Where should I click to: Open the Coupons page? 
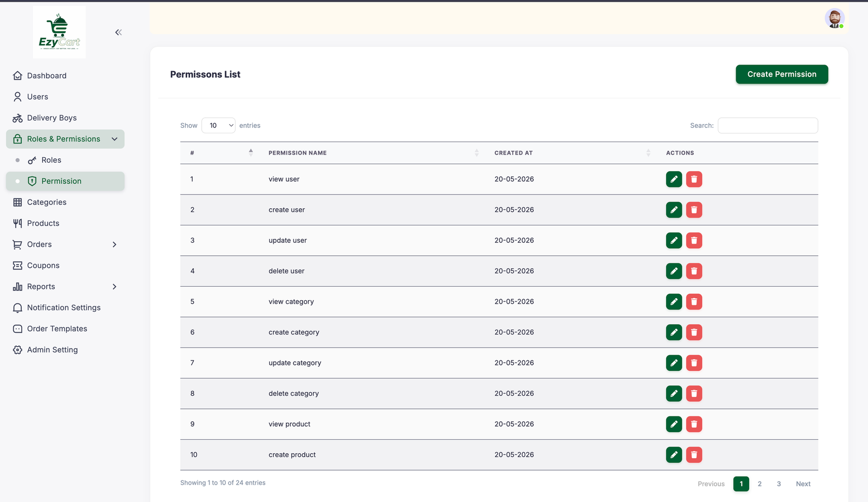point(65,266)
